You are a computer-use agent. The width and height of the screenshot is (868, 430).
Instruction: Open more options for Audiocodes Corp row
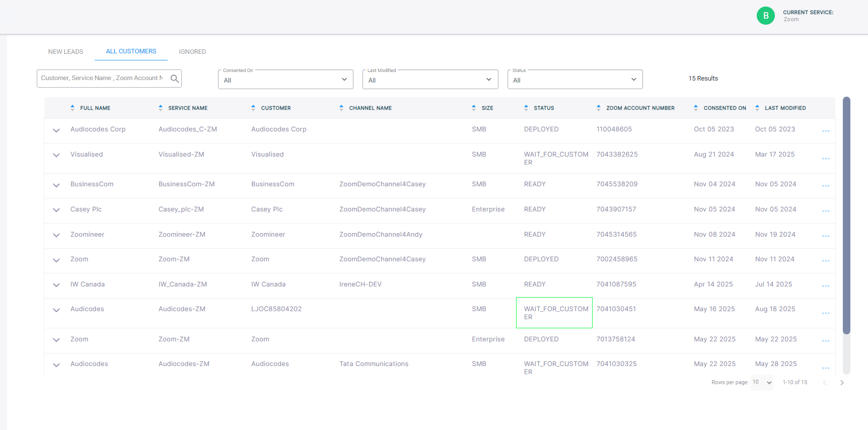click(826, 131)
